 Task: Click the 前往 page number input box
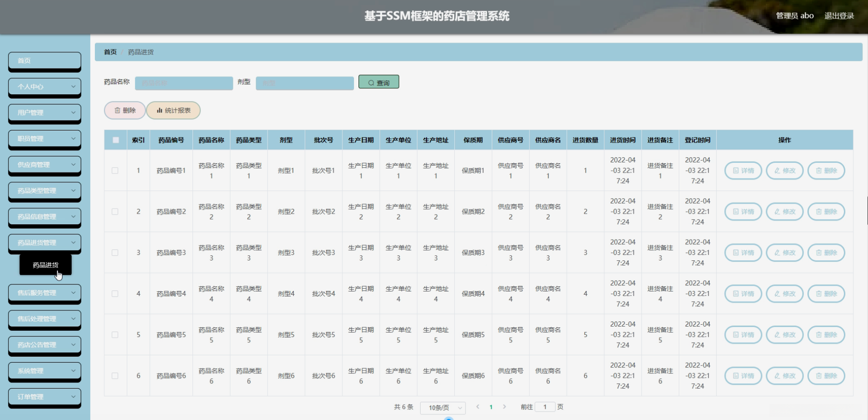(x=545, y=407)
